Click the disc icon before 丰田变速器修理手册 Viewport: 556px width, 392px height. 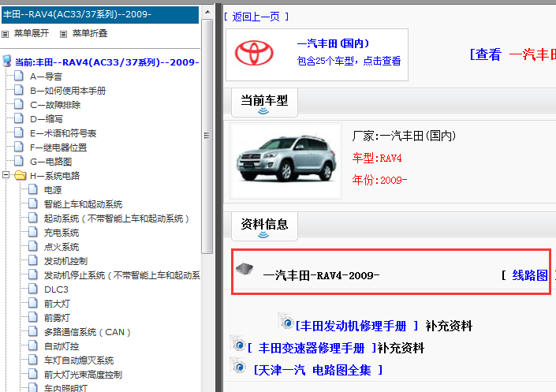pyautogui.click(x=238, y=344)
